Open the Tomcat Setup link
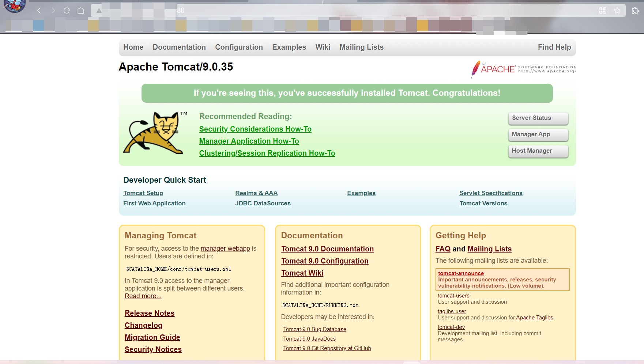This screenshot has height=364, width=644. [143, 193]
